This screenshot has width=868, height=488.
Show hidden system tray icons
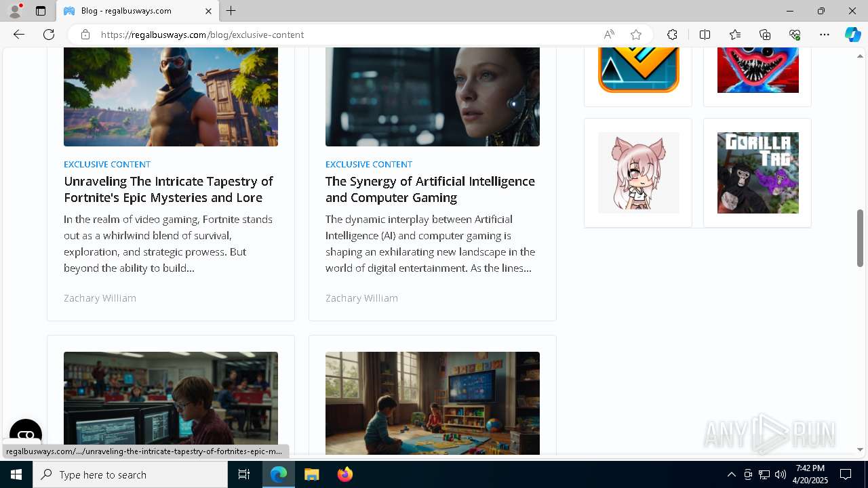pos(731,474)
